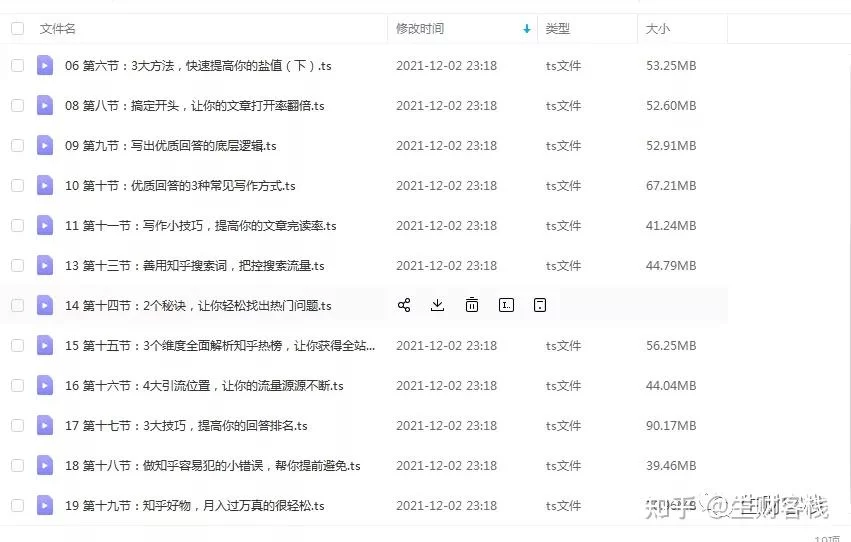851x542 pixels.
Task: Click the 类型 column header
Action: coord(557,29)
